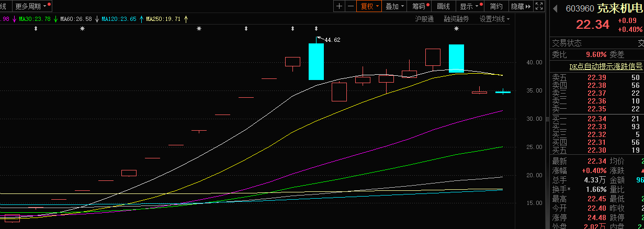The height and width of the screenshot is (229, 644).
Task: Click the back arrow beside stock code 603960
Action: pyautogui.click(x=555, y=9)
